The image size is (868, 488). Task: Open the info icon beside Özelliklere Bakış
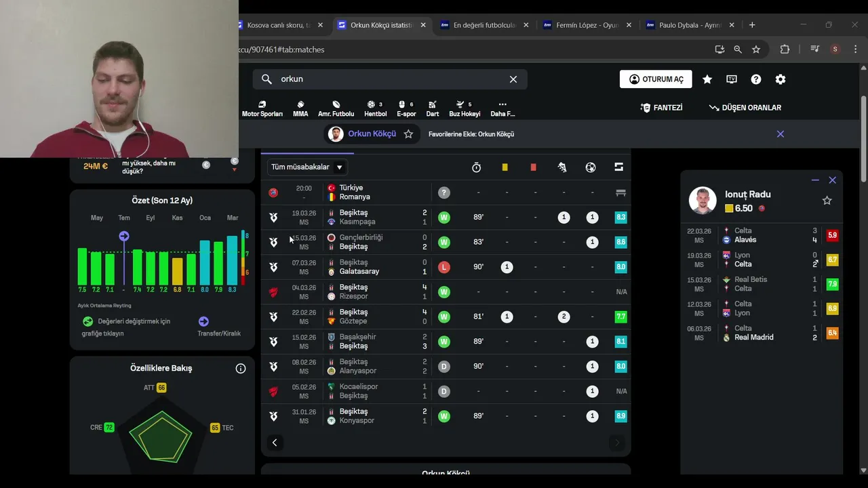[x=241, y=369]
